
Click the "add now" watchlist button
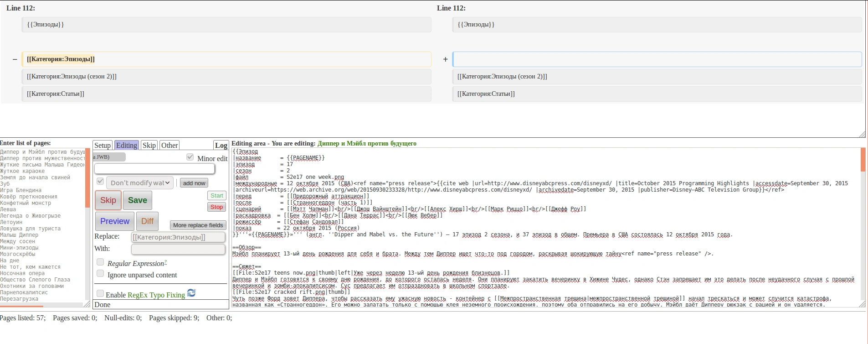[194, 183]
